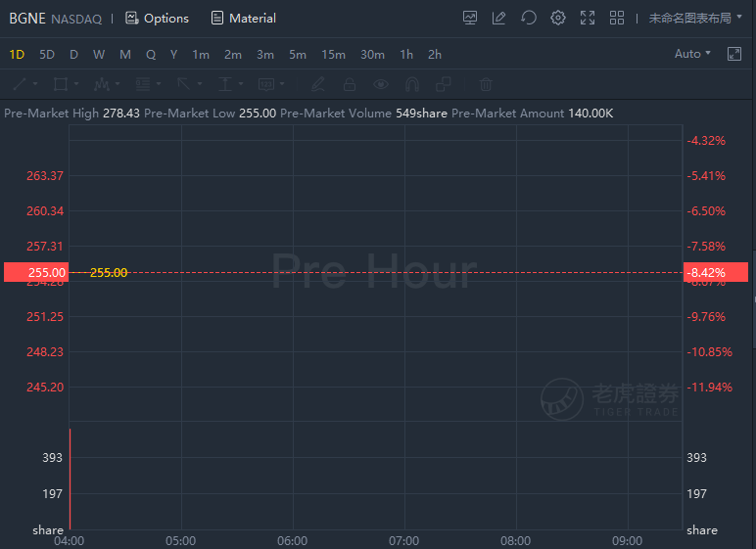The height and width of the screenshot is (549, 756).
Task: Select the arrow annotation tool
Action: [x=184, y=84]
